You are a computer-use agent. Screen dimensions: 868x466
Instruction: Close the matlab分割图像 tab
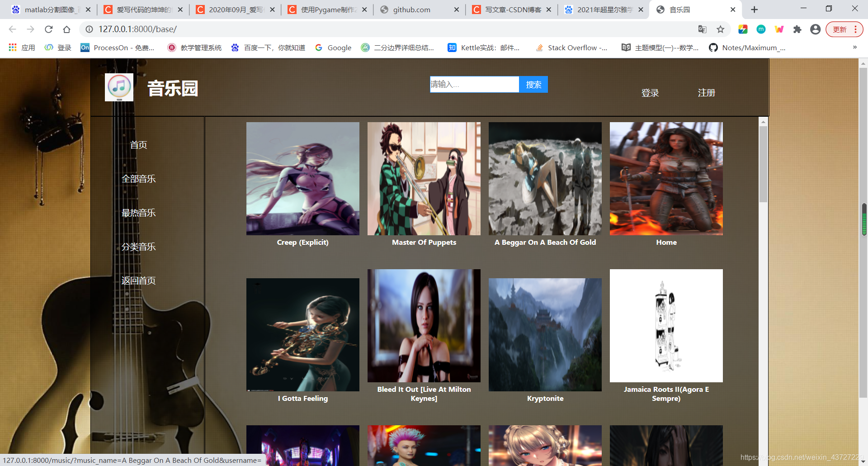point(88,10)
